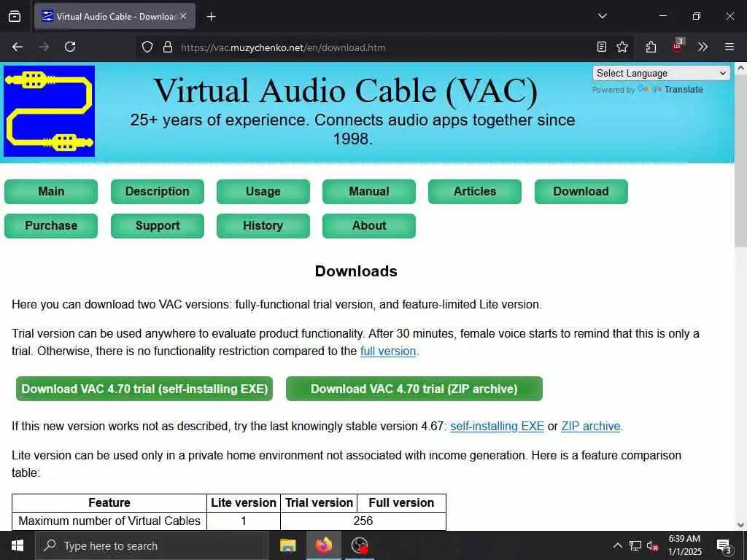Go back using the back arrow
747x560 pixels.
[18, 47]
